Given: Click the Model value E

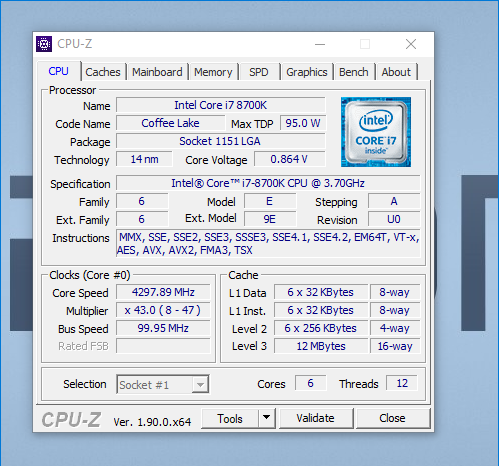Looking at the screenshot, I should (270, 201).
